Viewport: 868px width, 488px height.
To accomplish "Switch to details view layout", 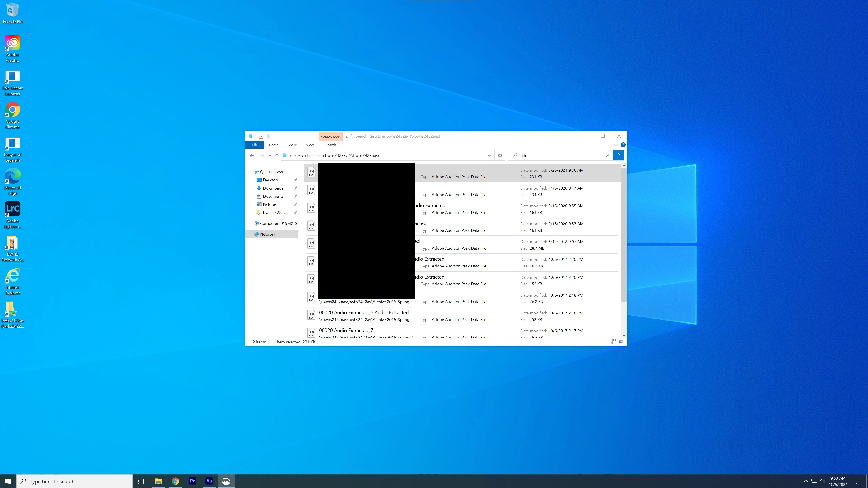I will tap(614, 342).
